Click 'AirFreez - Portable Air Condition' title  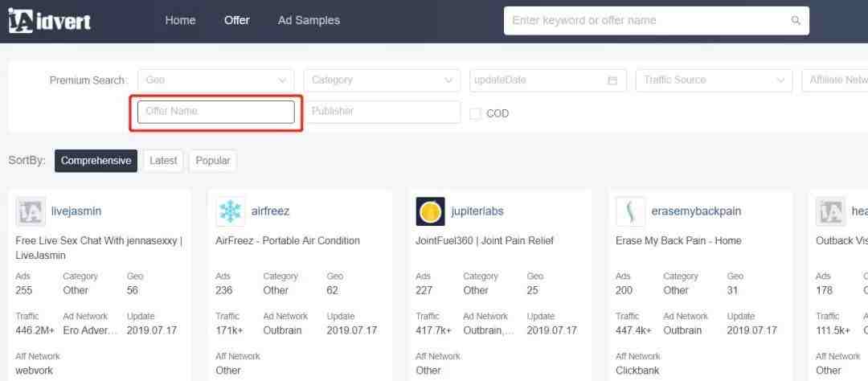[x=288, y=241]
